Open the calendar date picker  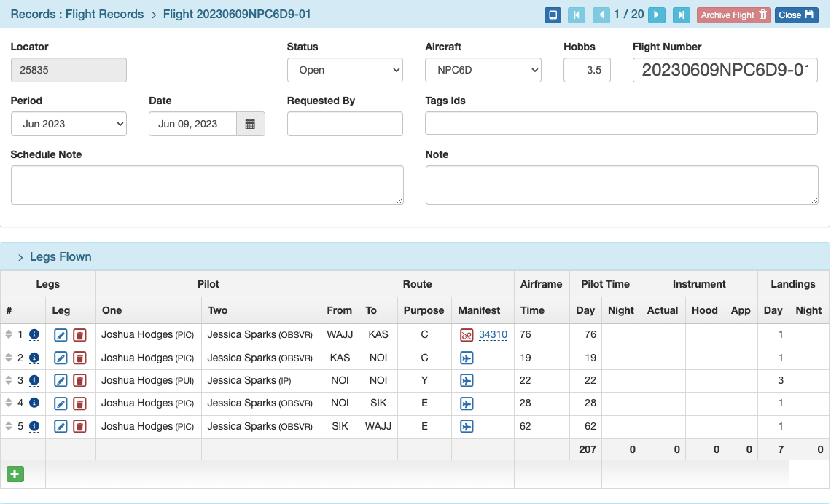[x=250, y=124]
